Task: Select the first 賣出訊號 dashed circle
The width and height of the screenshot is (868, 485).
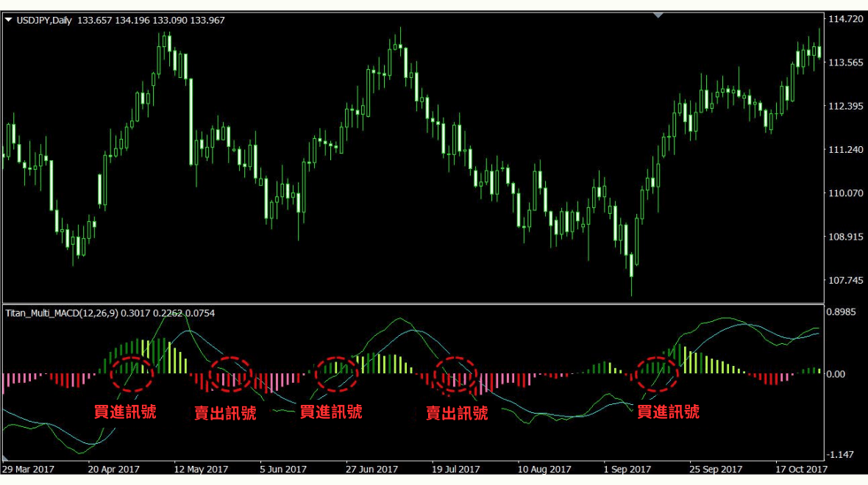Action: 230,374
